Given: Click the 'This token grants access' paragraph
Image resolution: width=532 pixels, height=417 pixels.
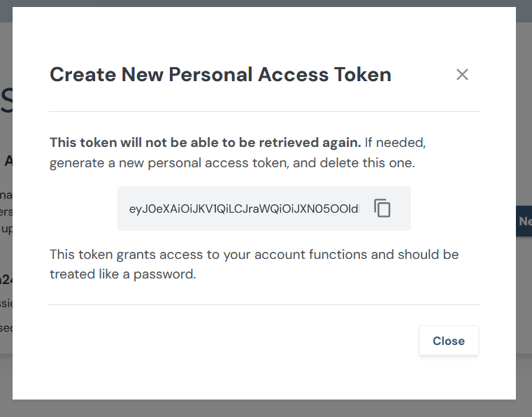Looking at the screenshot, I should click(254, 255).
